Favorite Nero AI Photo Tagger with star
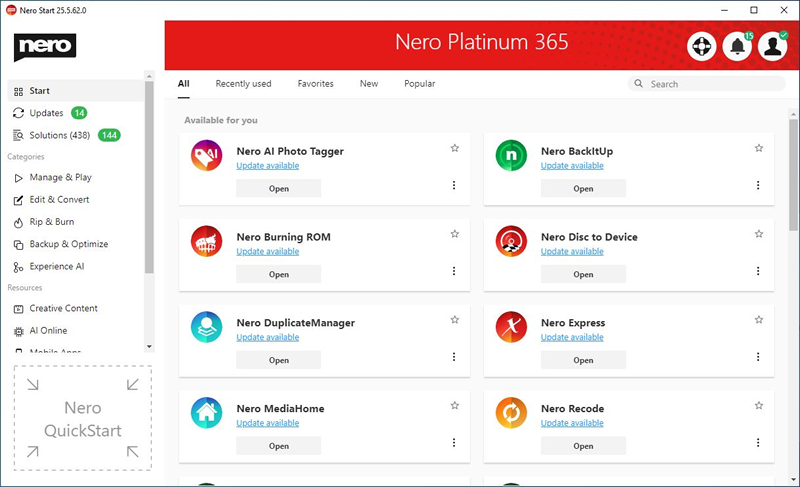800x487 pixels. click(455, 148)
